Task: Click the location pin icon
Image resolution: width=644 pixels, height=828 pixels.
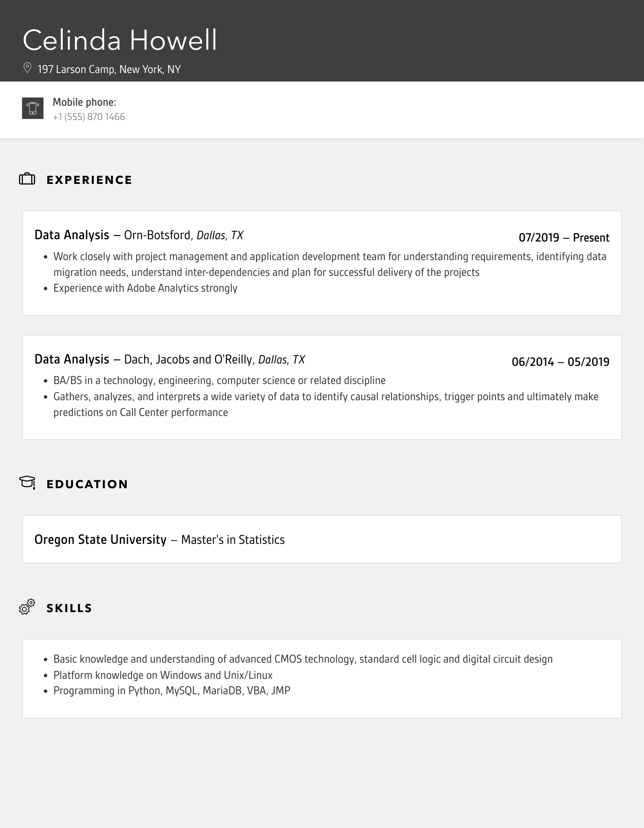Action: tap(27, 68)
